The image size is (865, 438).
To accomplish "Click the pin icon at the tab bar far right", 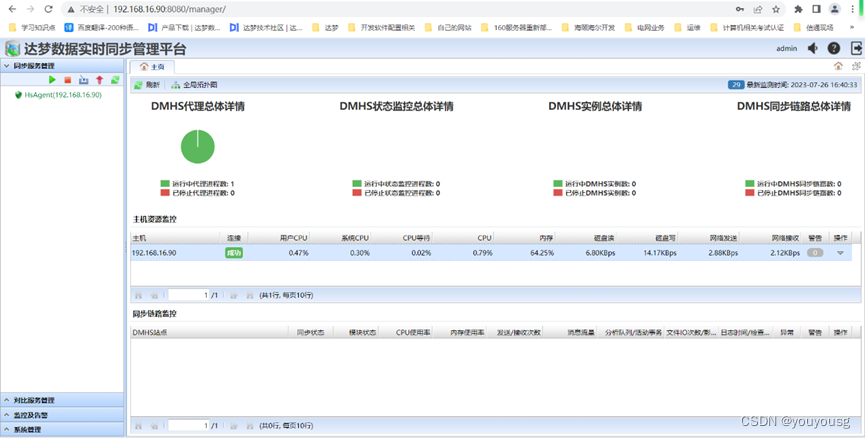I will coord(856,66).
